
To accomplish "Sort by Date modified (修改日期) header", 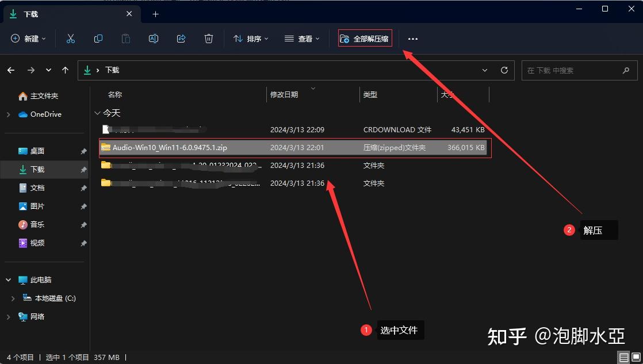I will (284, 95).
